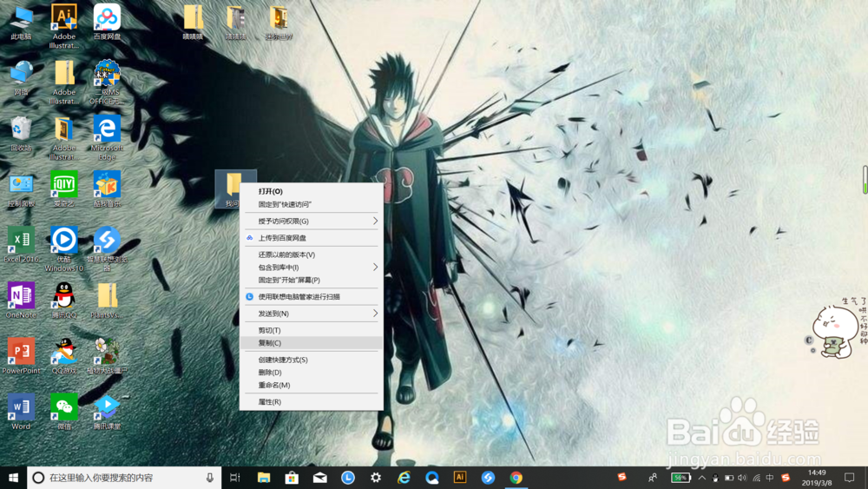Select the Microsoft Edge desktop shortcut

click(107, 138)
